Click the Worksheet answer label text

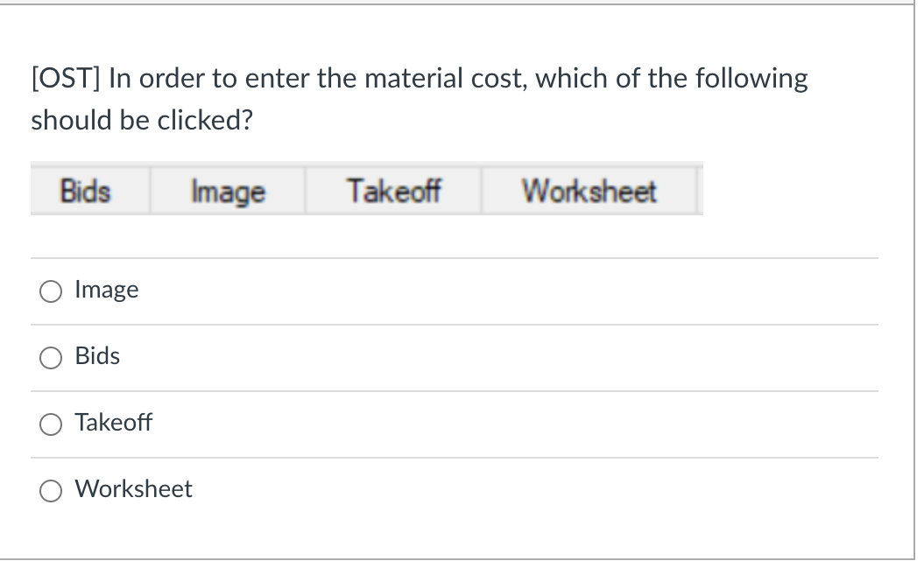pyautogui.click(x=133, y=489)
